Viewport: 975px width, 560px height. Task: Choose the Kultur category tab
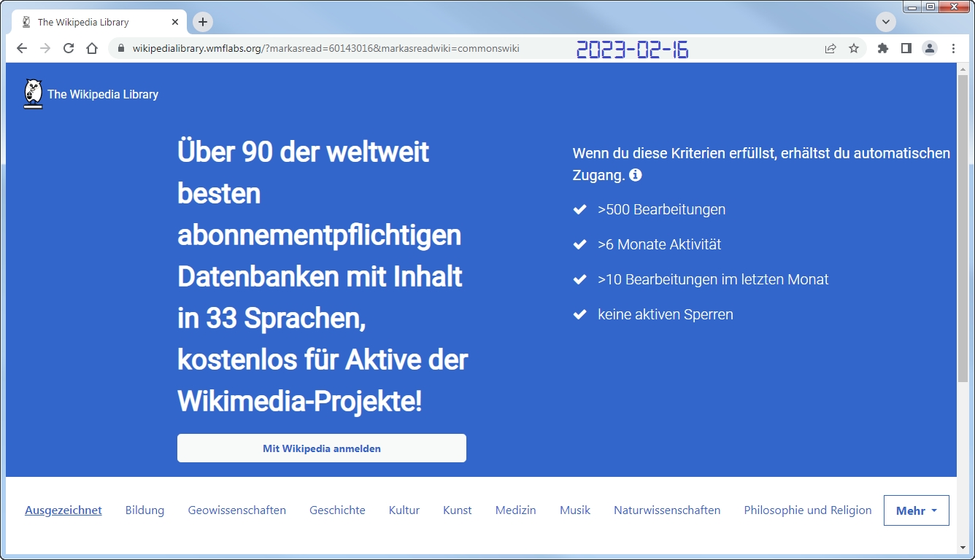click(404, 510)
